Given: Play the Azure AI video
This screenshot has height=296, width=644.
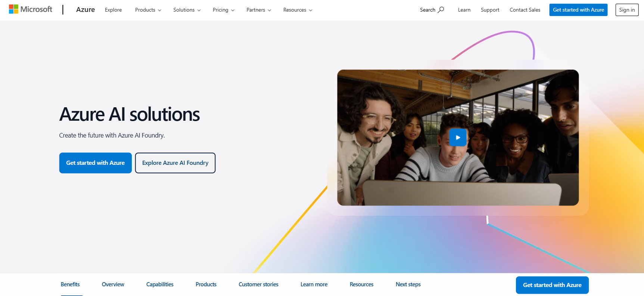Looking at the screenshot, I should pos(458,138).
